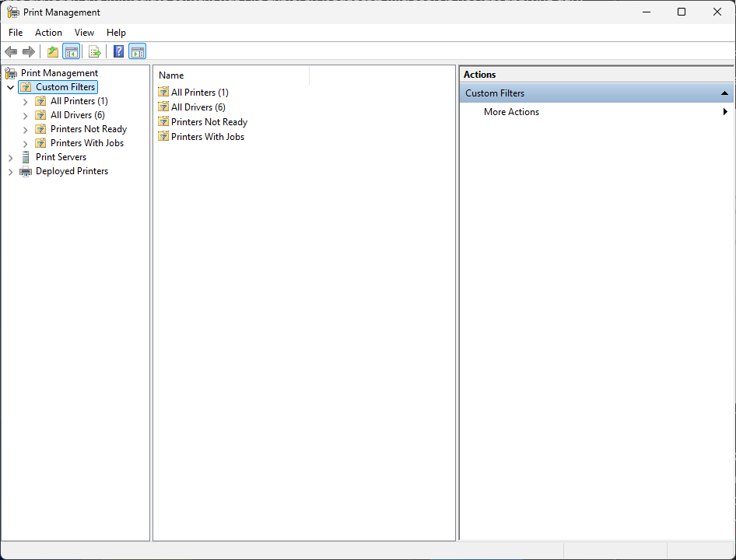Screen dimensions: 736x560
Task: Expand the All Printers (1) tree node
Action: coord(26,102)
